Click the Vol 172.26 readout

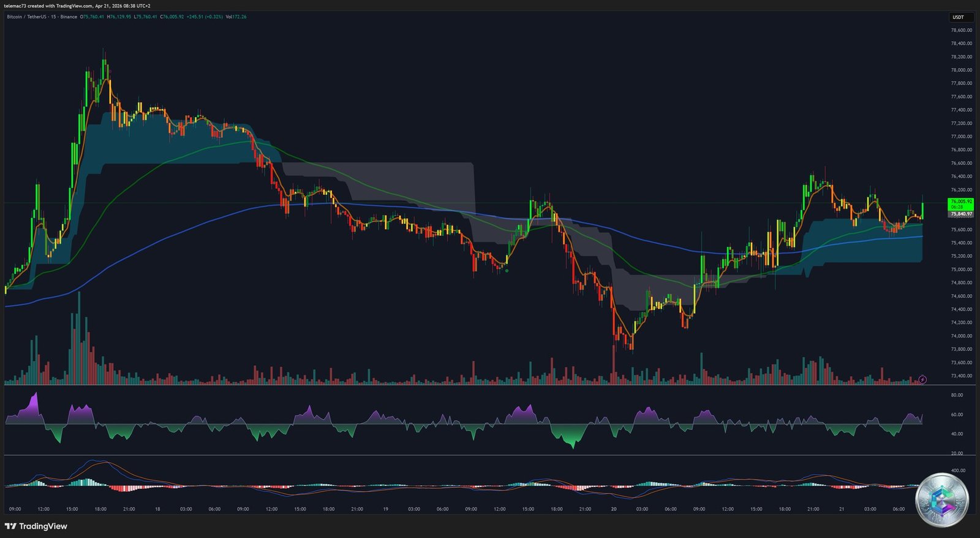(x=236, y=17)
